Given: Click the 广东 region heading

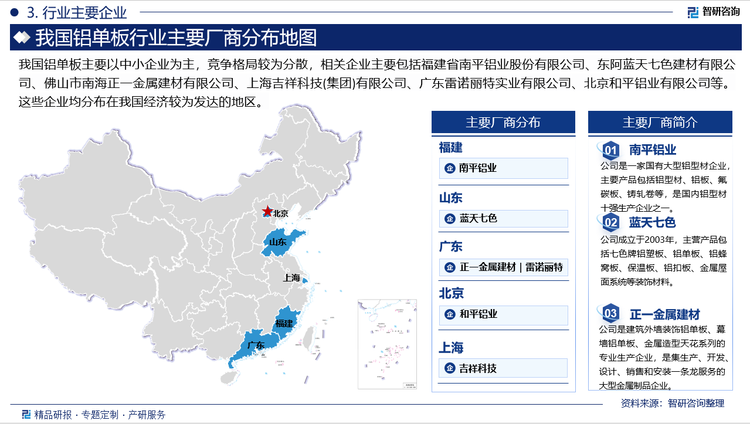Looking at the screenshot, I should 451,246.
